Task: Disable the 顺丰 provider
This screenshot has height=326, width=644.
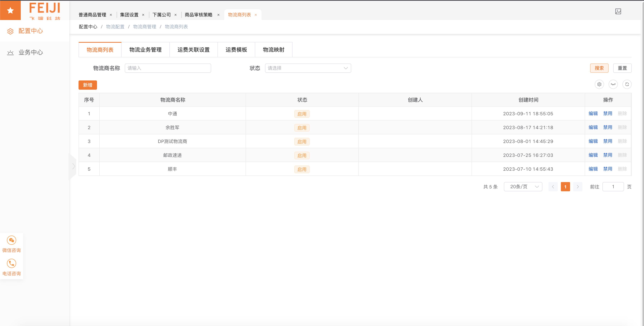Action: point(607,169)
